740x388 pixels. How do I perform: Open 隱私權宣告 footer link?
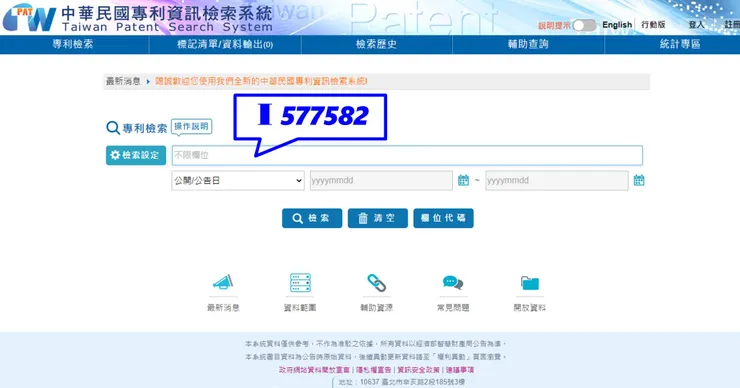[x=373, y=370]
